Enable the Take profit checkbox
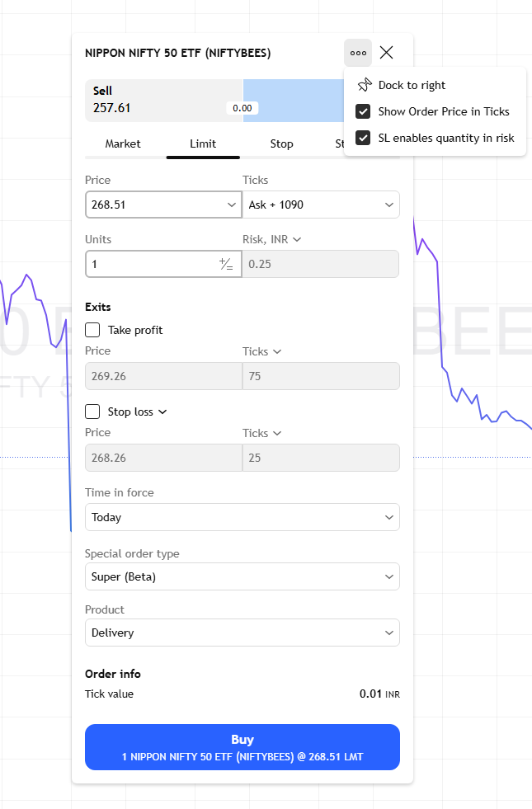The image size is (532, 809). point(93,330)
